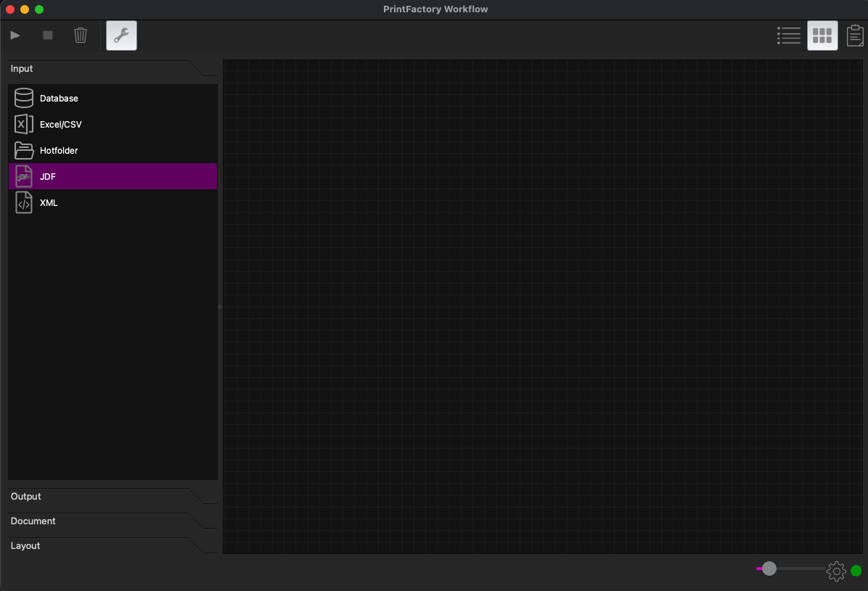The width and height of the screenshot is (868, 591).
Task: Open the clipboard log icon
Action: click(855, 36)
